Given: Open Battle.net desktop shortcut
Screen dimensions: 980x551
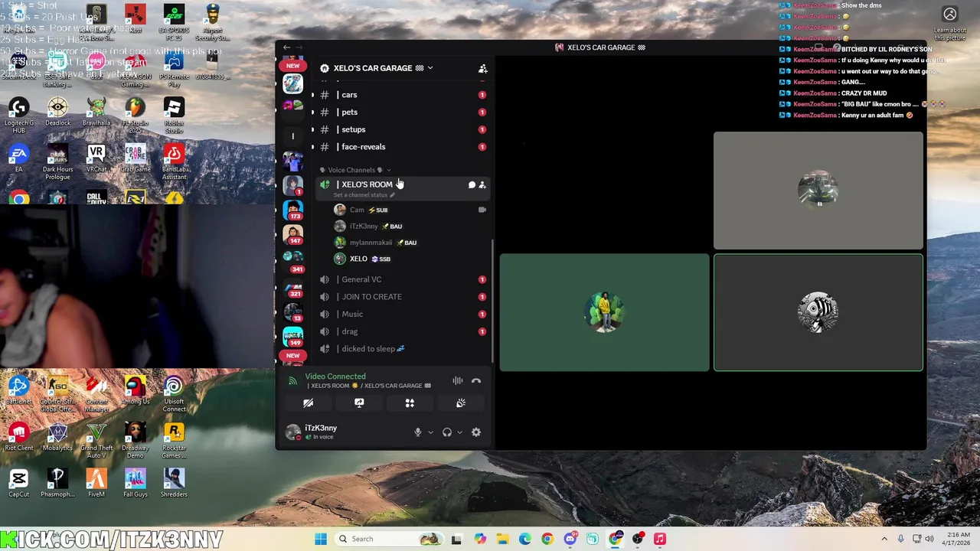Looking at the screenshot, I should pos(19,390).
